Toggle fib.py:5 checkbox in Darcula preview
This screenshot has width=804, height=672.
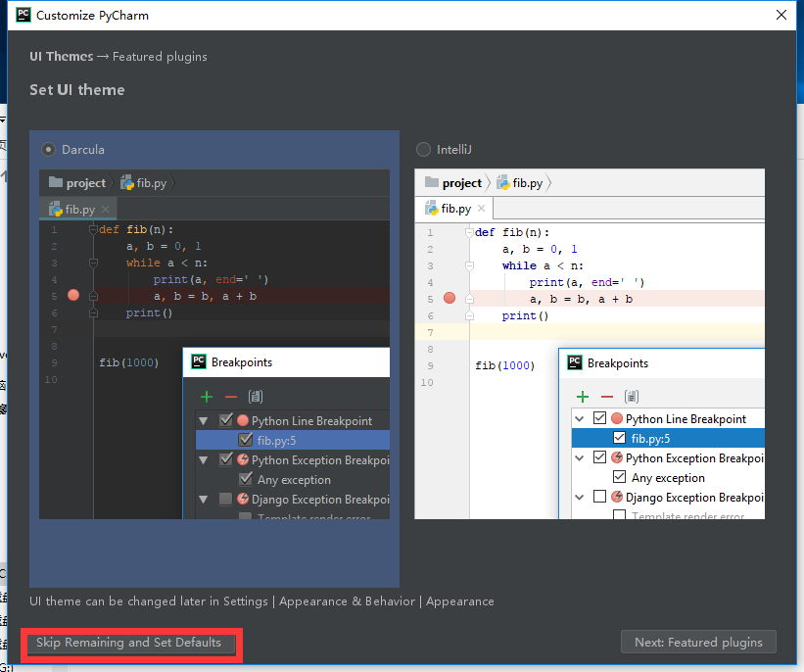[246, 440]
